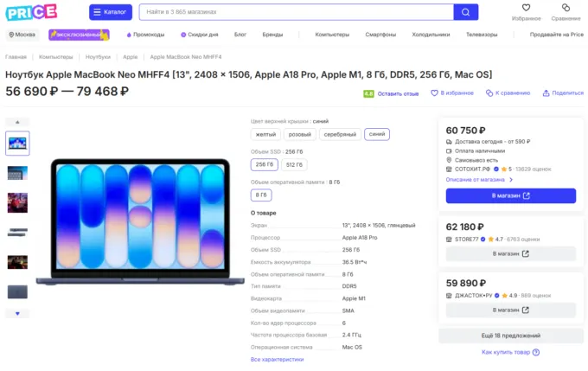Screen dimensions: 588x371
Task: Choose желтый lid color option
Action: (265, 134)
